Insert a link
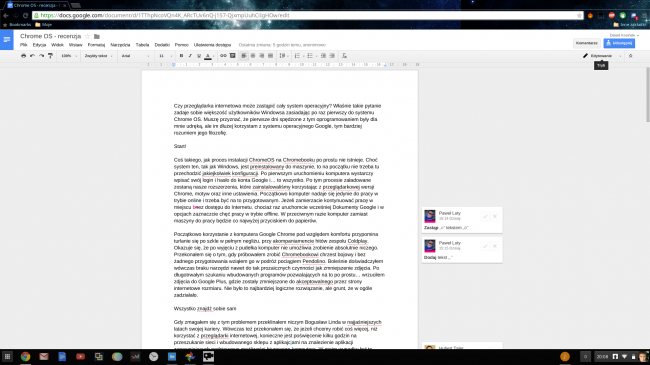The width and height of the screenshot is (650, 365). 223,56
